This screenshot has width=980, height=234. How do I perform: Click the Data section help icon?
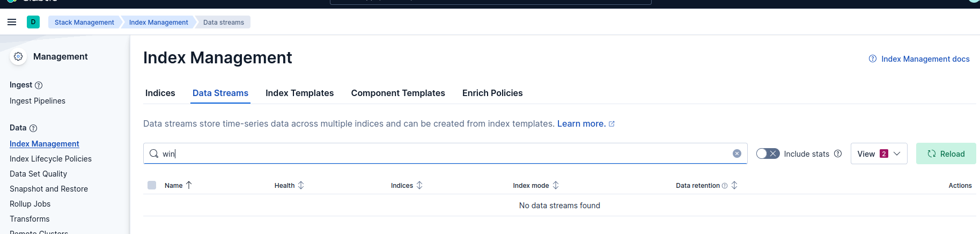coord(33,128)
